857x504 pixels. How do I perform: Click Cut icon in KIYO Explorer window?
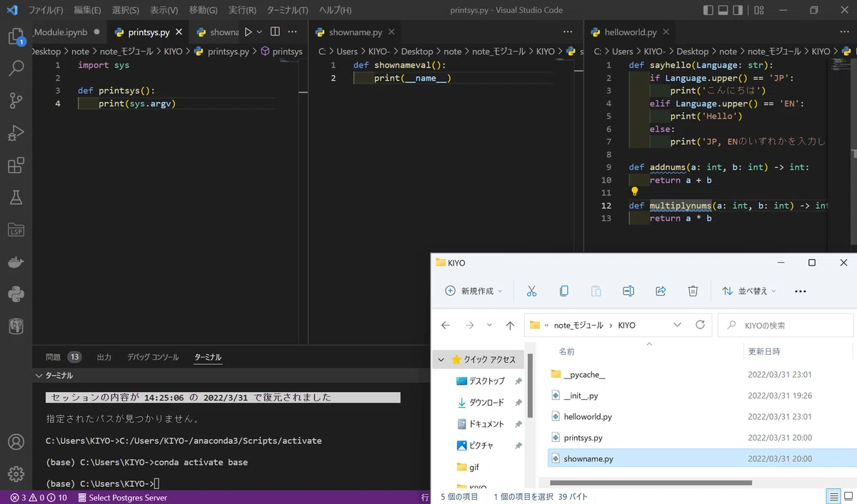(531, 291)
